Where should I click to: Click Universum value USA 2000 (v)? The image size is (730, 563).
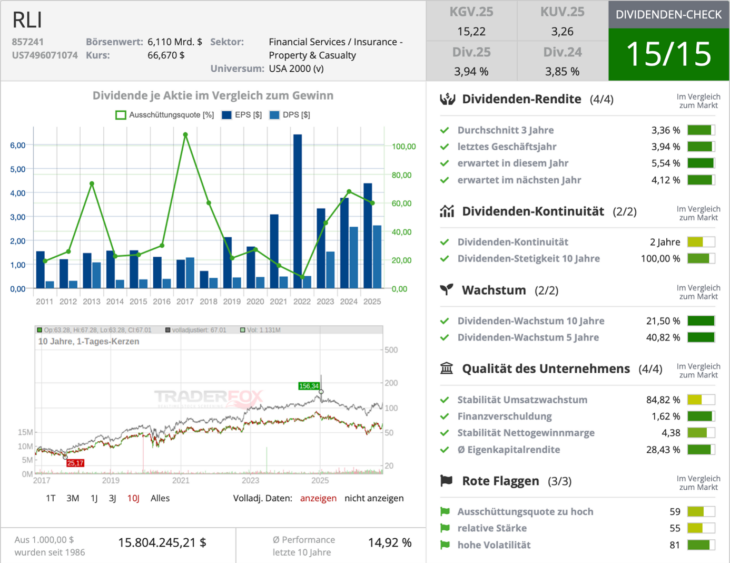(296, 69)
